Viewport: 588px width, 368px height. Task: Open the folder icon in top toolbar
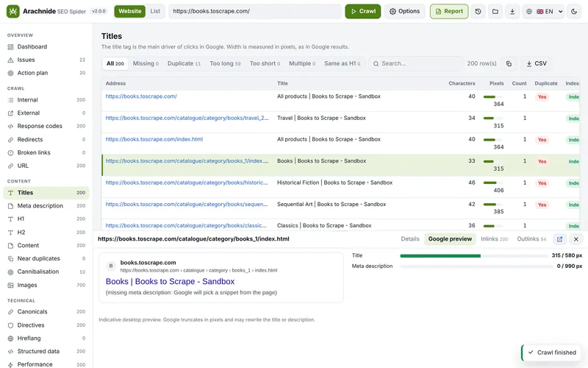pyautogui.click(x=495, y=11)
